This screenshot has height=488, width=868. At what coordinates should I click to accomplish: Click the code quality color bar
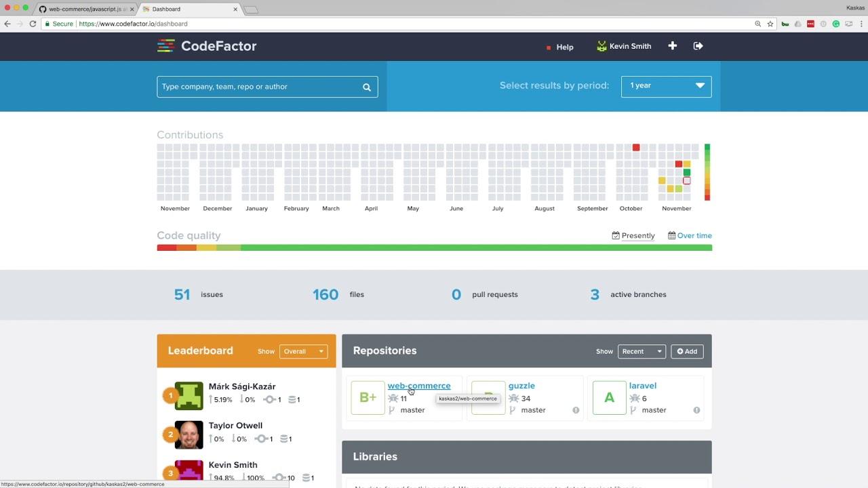(x=434, y=248)
